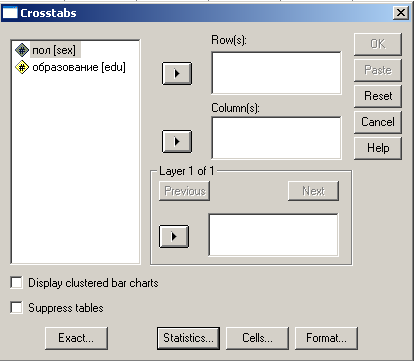This screenshot has height=361, width=414.
Task: Open the Format... dialog
Action: (x=326, y=338)
